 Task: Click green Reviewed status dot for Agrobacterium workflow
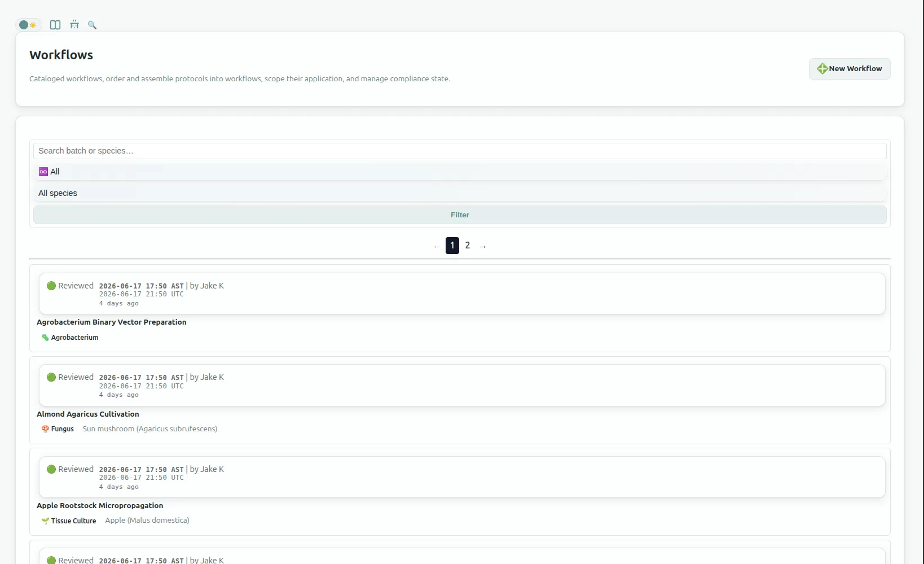51,286
